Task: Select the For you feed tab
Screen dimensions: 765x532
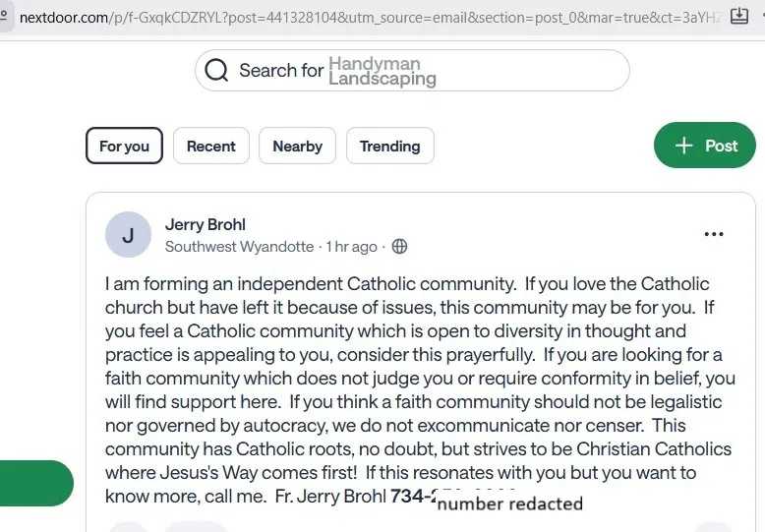Action: pyautogui.click(x=124, y=147)
